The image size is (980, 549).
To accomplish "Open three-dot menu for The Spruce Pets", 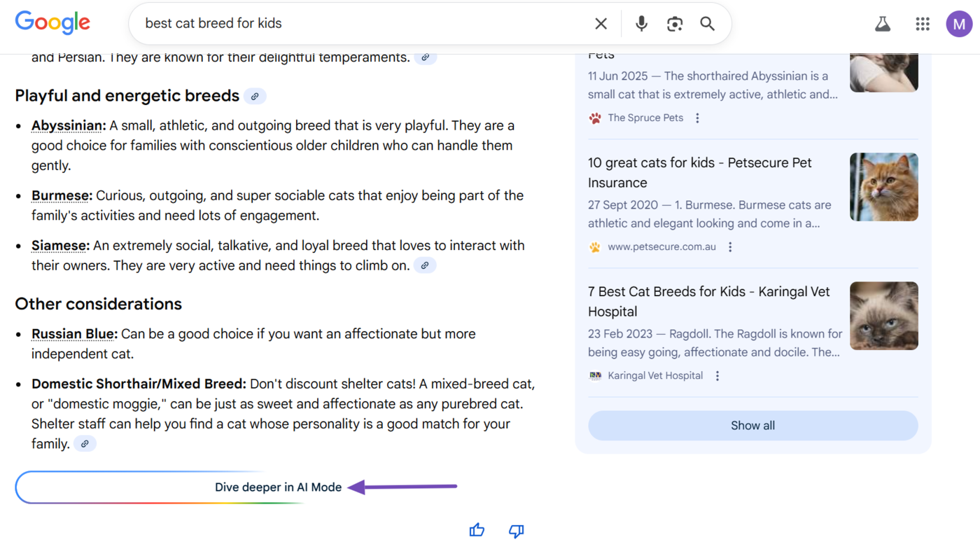I will click(x=697, y=118).
